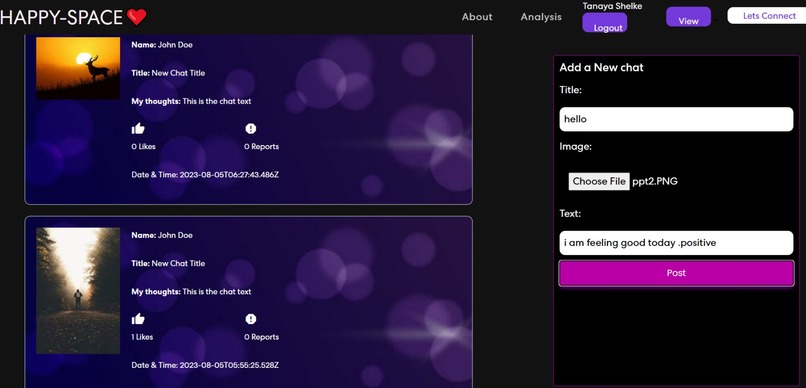Like the post dated 2023-08-05T06:27:43

[x=138, y=128]
